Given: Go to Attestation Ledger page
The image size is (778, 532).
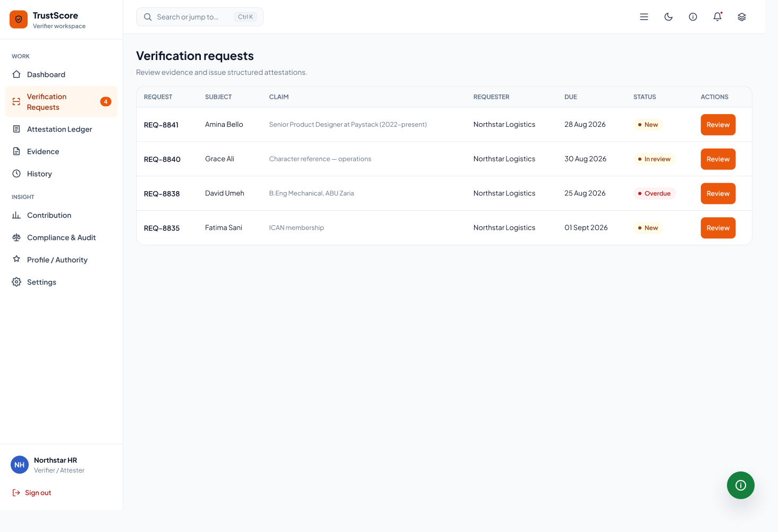Looking at the screenshot, I should tap(61, 129).
